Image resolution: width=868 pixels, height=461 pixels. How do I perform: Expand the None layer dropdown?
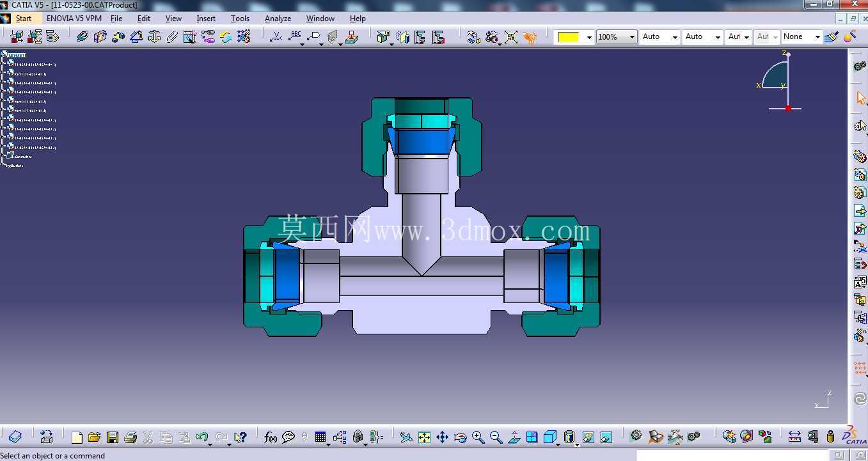pos(801,37)
